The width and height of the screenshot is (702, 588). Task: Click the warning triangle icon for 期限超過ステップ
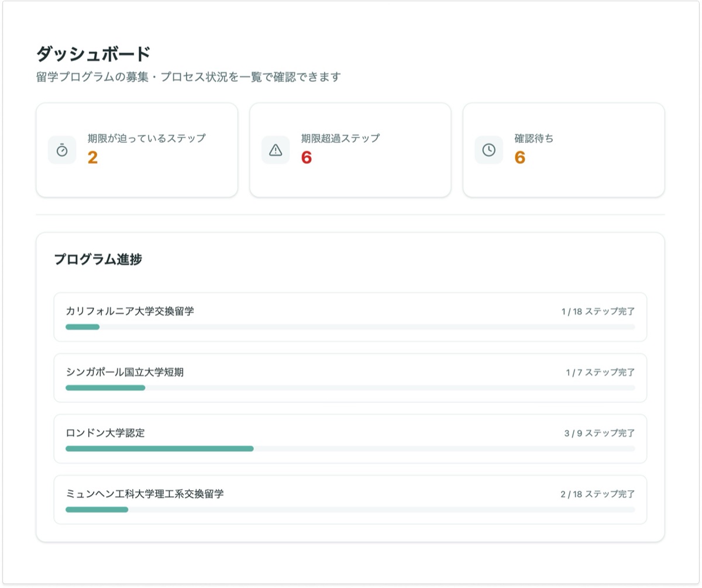pos(276,150)
